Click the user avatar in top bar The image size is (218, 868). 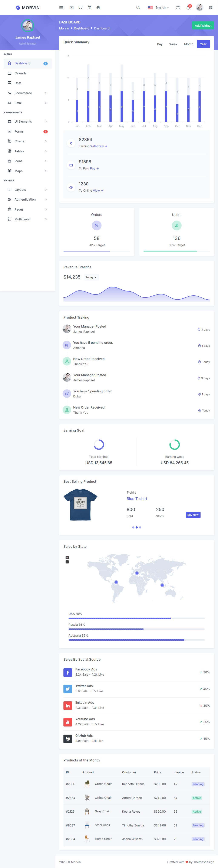pyautogui.click(x=199, y=7)
